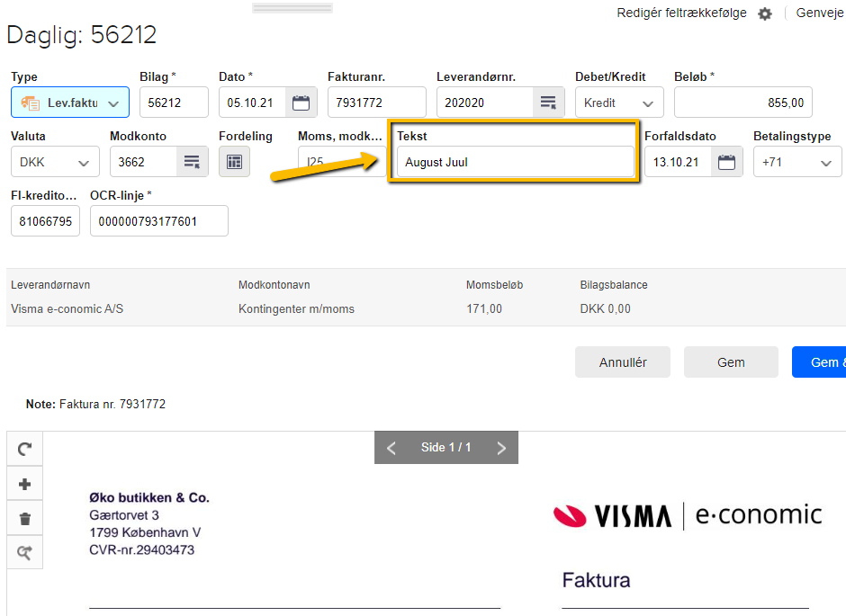Expand the Type dropdown Lev.faktura
The width and height of the screenshot is (846, 616).
point(70,103)
